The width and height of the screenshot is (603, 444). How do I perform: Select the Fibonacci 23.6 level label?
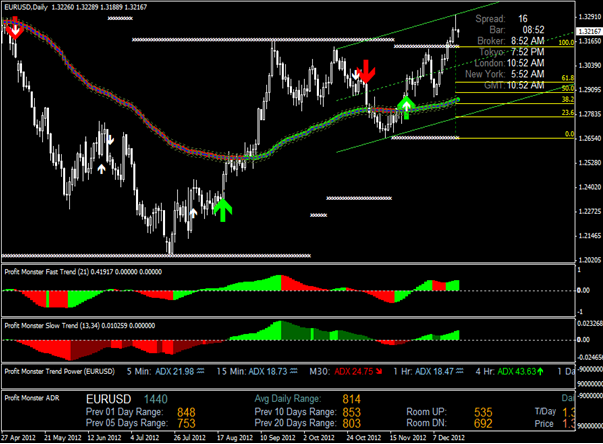coord(568,113)
